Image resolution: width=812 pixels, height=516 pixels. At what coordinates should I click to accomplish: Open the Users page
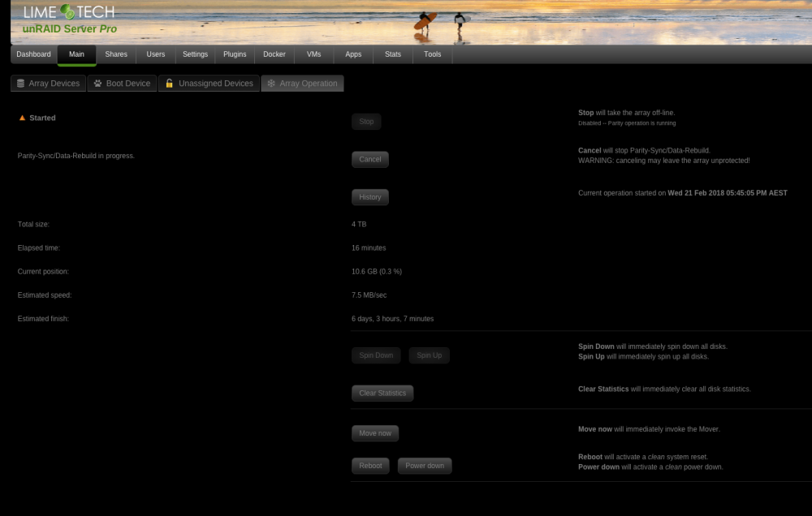coord(155,54)
